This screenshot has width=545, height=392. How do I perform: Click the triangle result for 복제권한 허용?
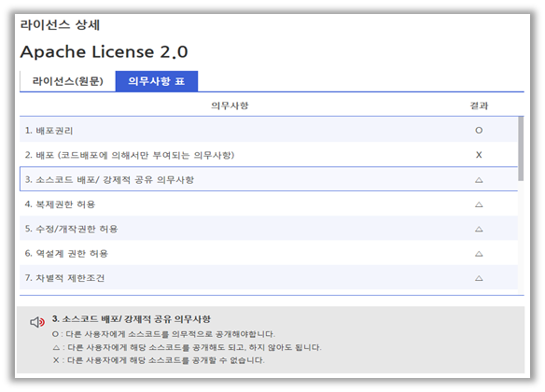pyautogui.click(x=479, y=204)
